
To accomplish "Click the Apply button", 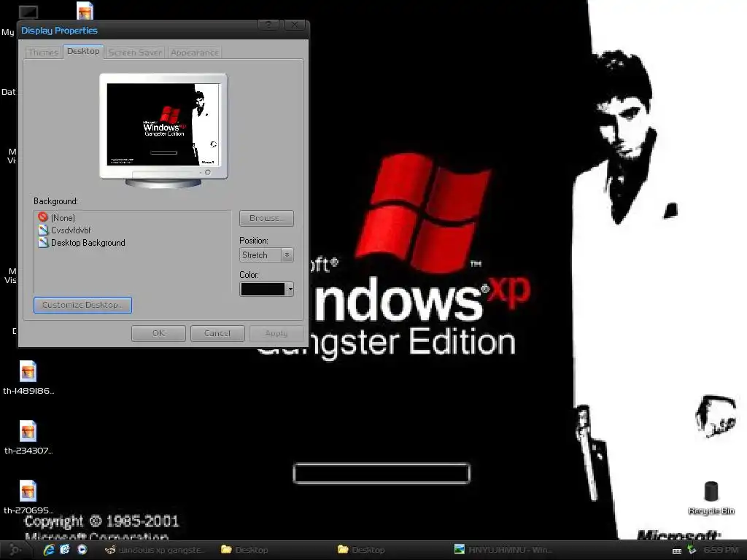I will [x=276, y=333].
